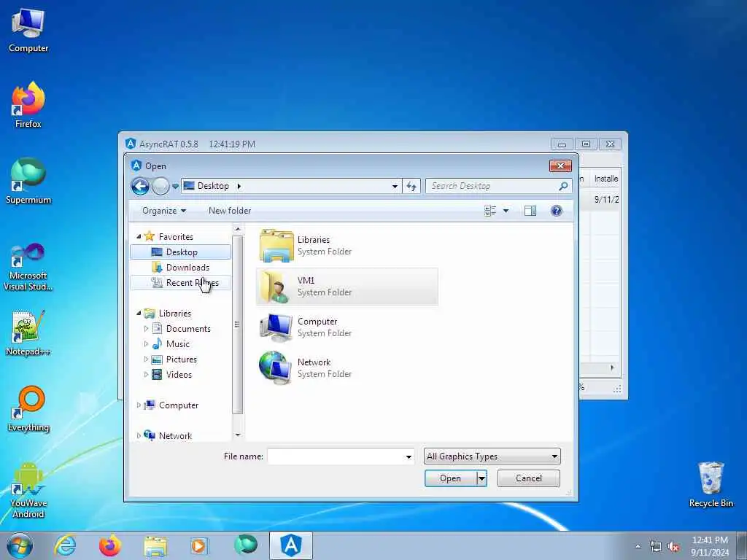Open help with the question mark icon
Screen dimensions: 747x560
(556, 211)
